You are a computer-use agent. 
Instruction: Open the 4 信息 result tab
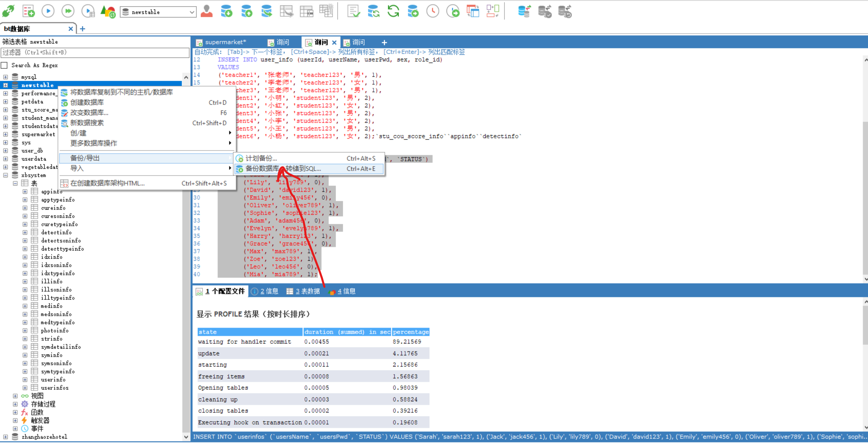pos(342,291)
